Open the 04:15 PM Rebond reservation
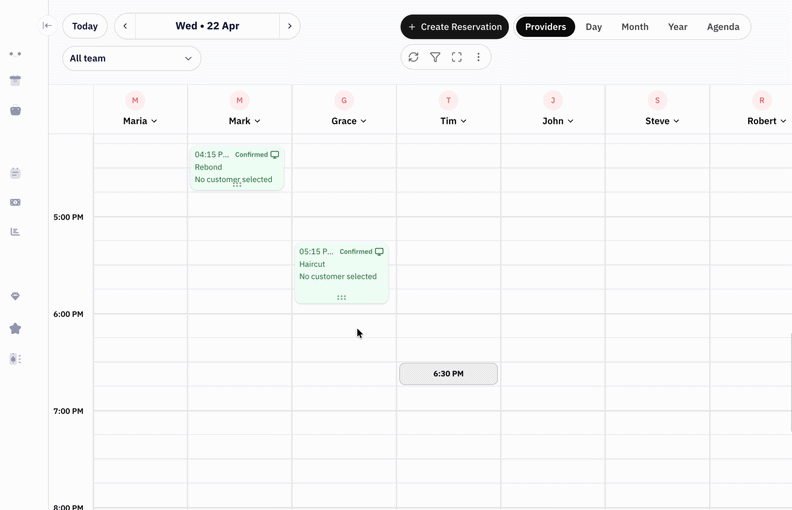Image resolution: width=792 pixels, height=510 pixels. (237, 168)
